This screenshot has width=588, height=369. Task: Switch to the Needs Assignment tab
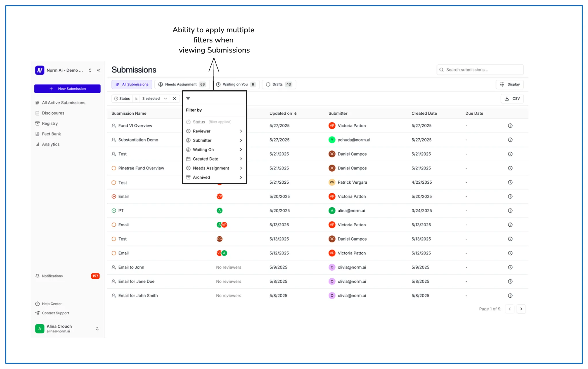click(x=182, y=84)
